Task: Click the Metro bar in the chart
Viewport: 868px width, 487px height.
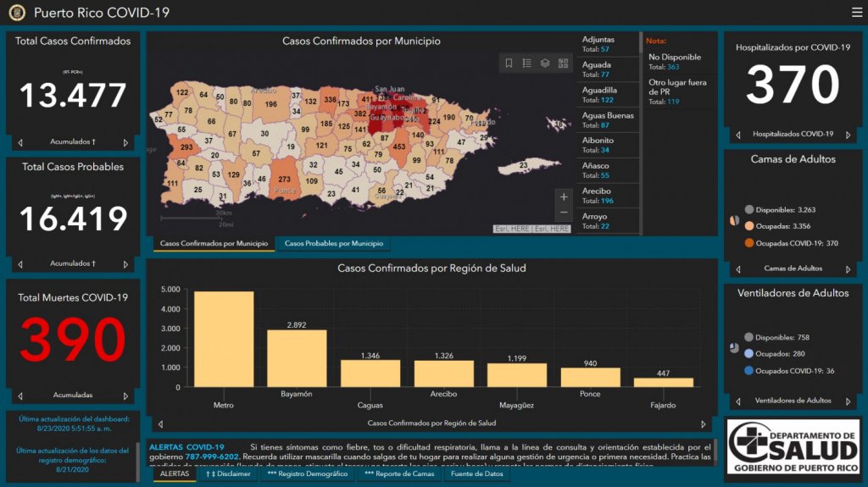Action: pyautogui.click(x=224, y=339)
